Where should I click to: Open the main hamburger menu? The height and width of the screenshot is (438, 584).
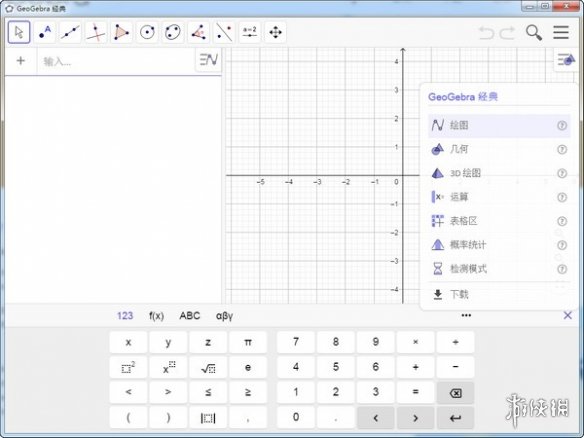click(x=561, y=32)
